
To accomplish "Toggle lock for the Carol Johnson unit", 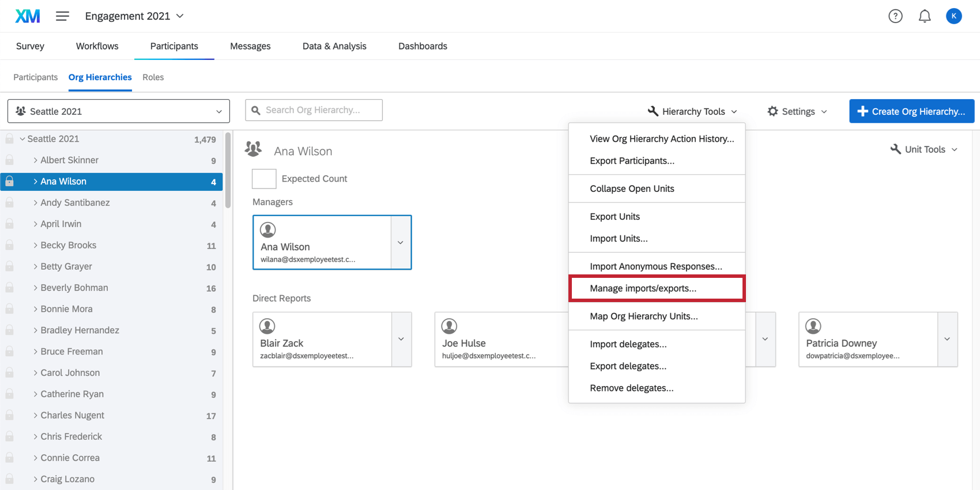I will pyautogui.click(x=10, y=373).
